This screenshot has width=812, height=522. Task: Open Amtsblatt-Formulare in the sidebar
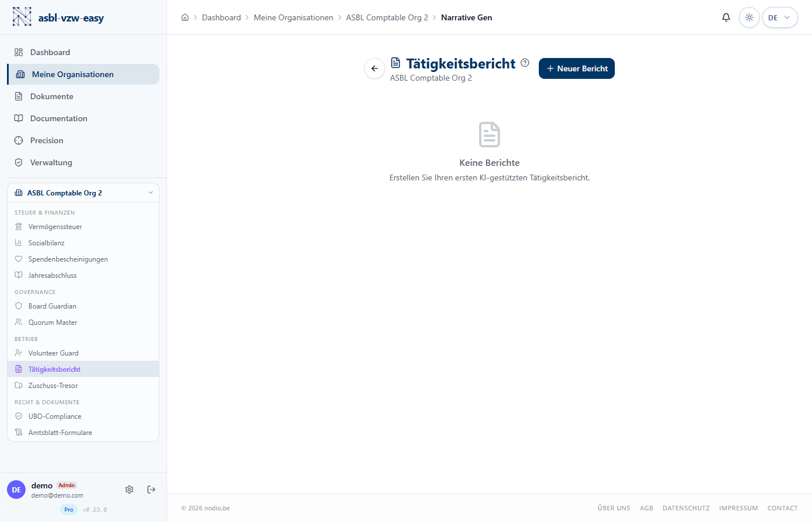pos(83,433)
